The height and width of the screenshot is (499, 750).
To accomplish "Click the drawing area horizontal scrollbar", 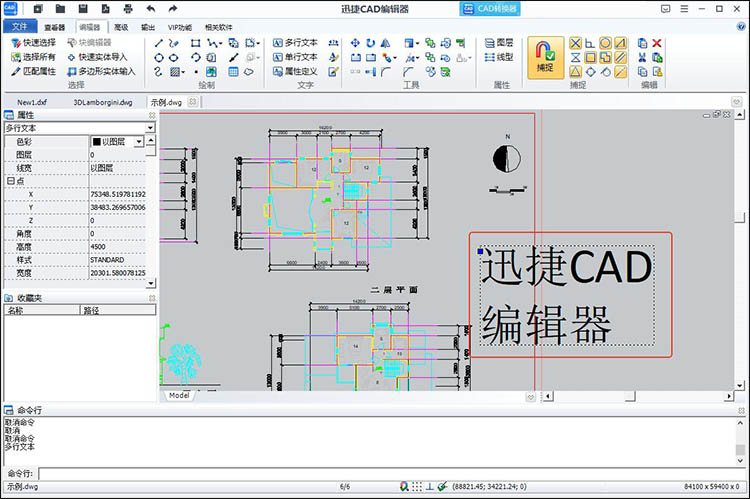I will [639, 396].
